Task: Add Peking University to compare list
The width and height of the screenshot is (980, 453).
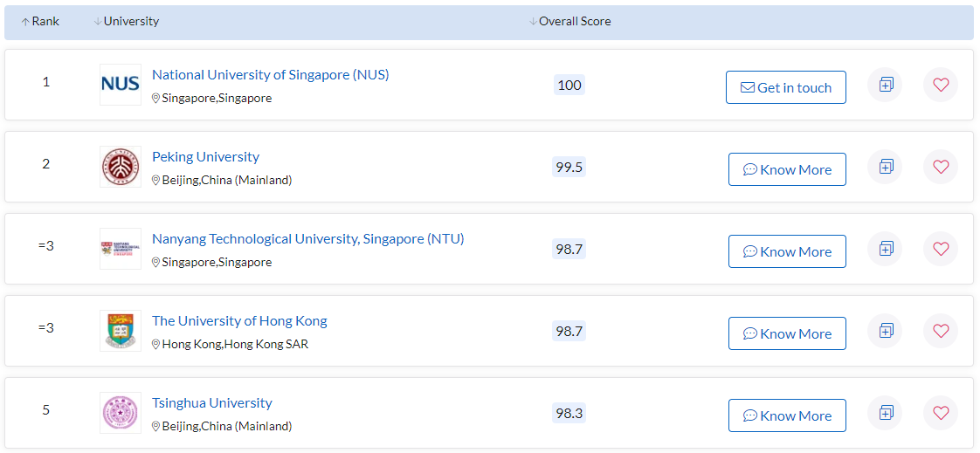Action: click(885, 167)
